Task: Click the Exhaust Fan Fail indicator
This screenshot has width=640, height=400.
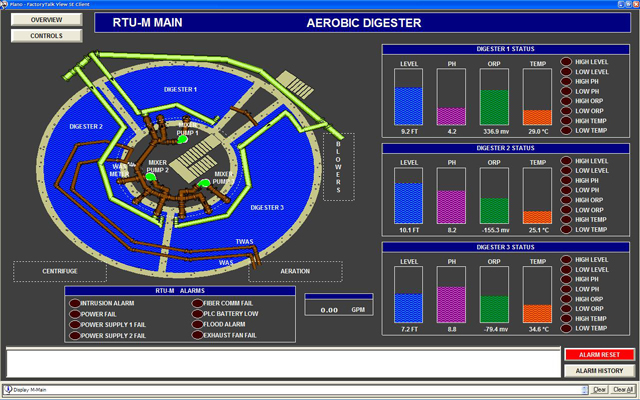Action: 193,335
